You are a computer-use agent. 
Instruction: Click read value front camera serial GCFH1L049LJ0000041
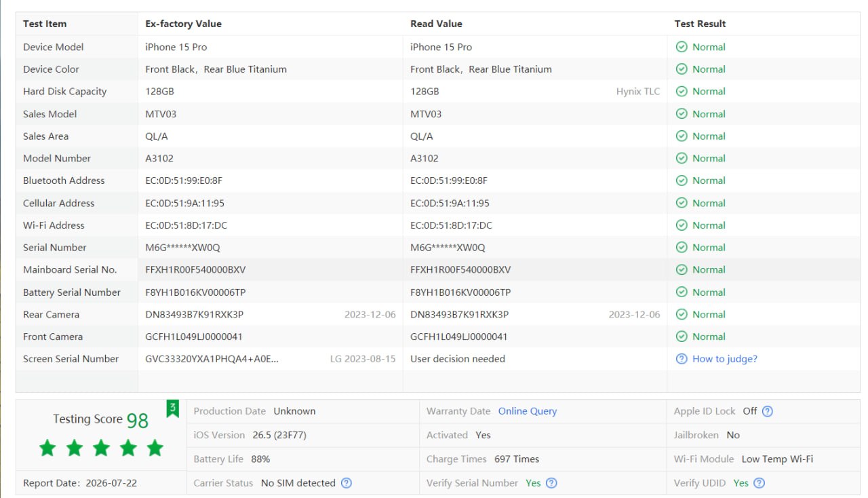[459, 337]
